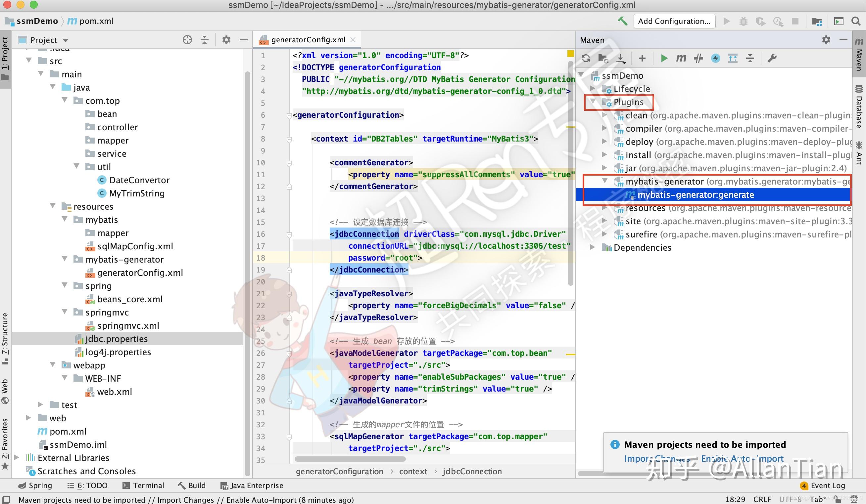Open Search Everywhere magnifier icon
Screen dimensions: 866x504
[x=856, y=21]
